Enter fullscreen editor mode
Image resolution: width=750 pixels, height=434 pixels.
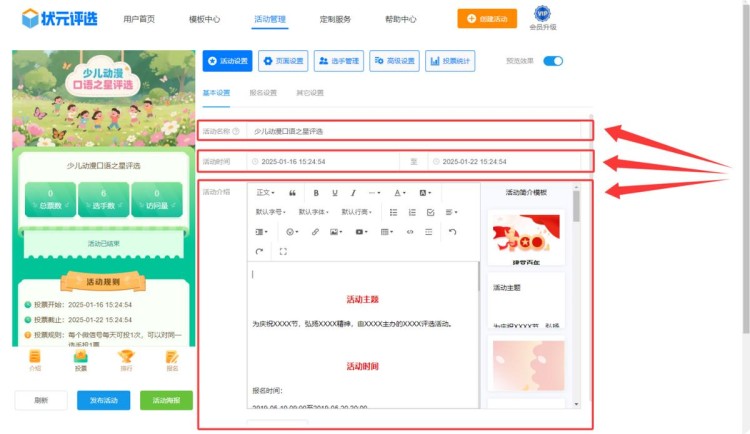(284, 251)
